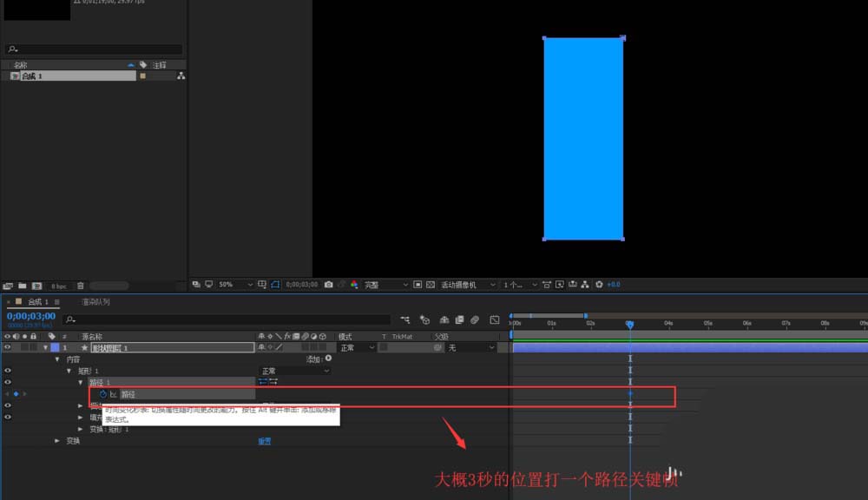Click the reset exposure icon

[x=599, y=285]
